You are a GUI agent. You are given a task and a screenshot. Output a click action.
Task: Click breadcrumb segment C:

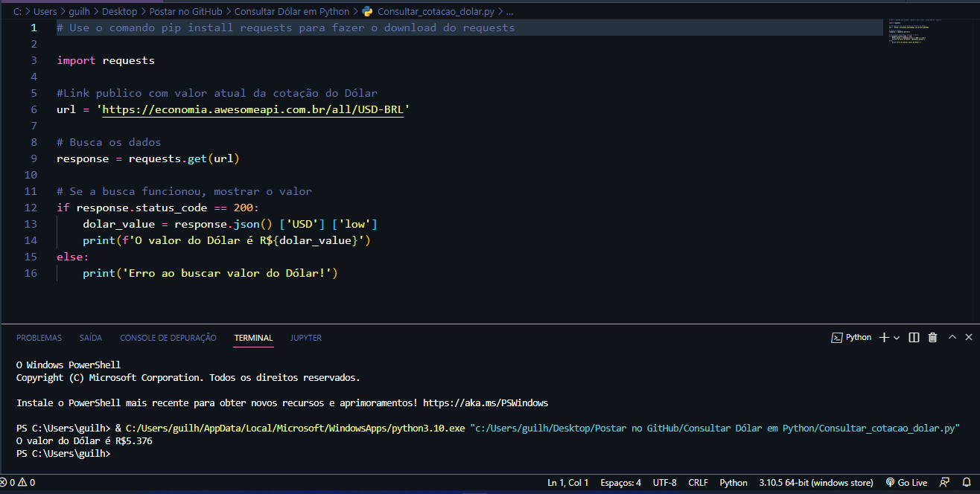(17, 11)
